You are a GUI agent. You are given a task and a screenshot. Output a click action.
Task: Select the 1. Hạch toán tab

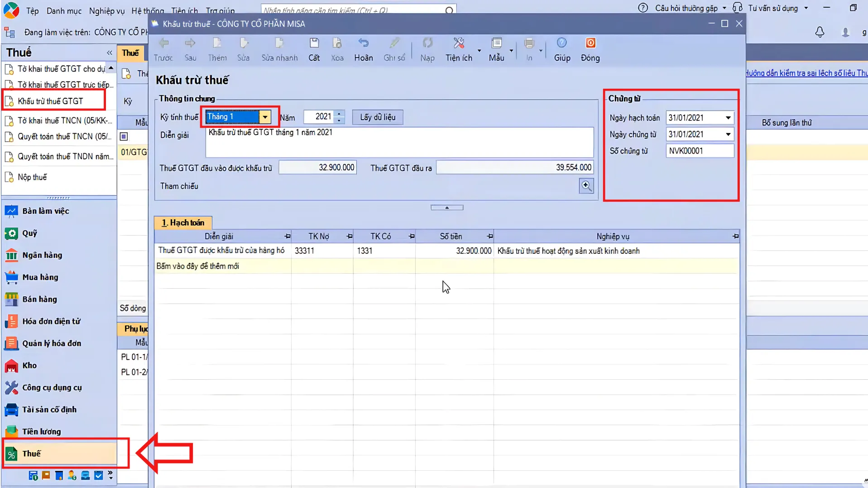[x=183, y=222]
